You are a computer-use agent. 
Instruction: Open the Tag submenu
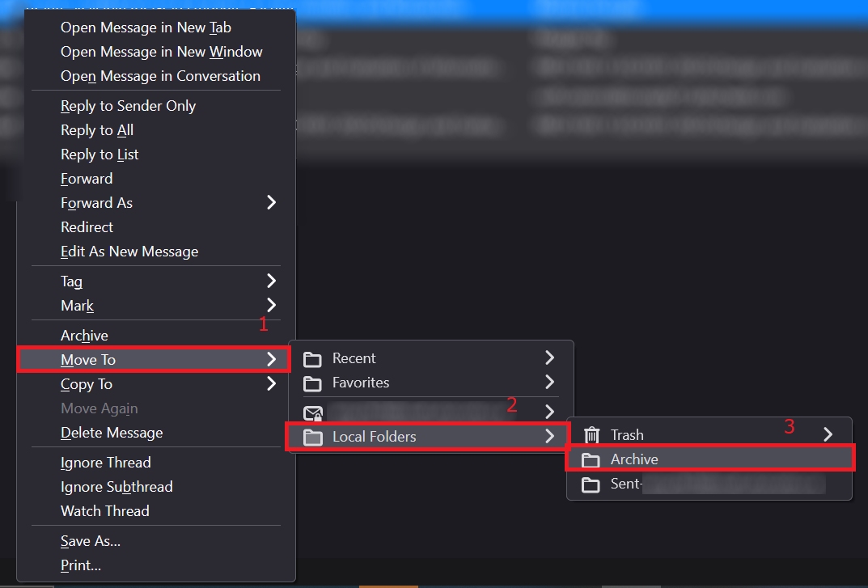pos(156,281)
